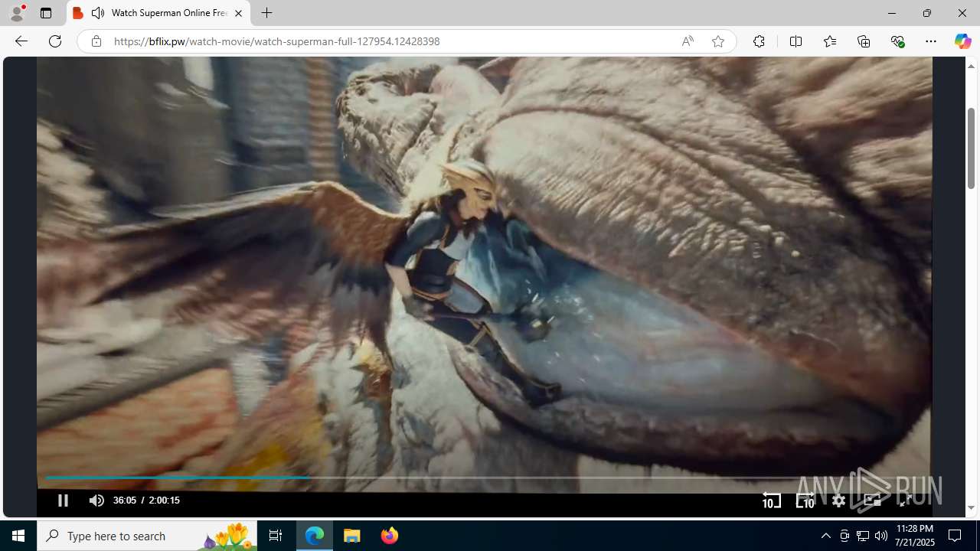Go back to the previous page
The width and height of the screenshot is (980, 551).
coord(21,41)
